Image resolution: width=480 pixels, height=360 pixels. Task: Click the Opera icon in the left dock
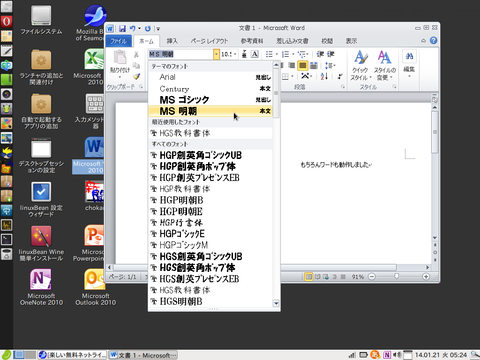(6, 21)
